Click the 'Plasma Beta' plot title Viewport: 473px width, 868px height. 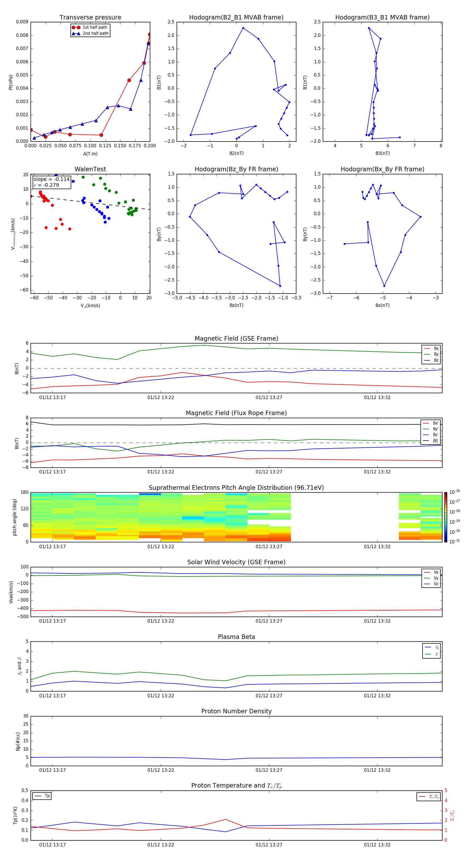click(236, 637)
